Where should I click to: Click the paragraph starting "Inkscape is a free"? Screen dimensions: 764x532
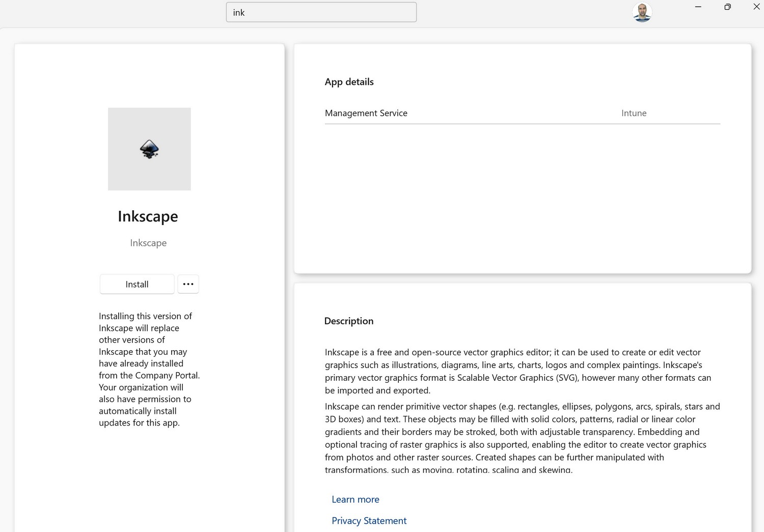pyautogui.click(x=518, y=371)
